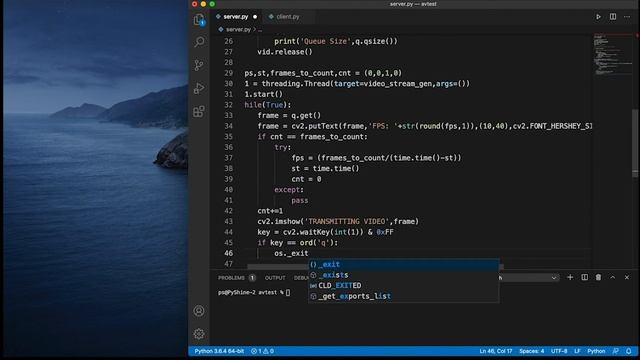
Task: Switch to the server.py tab
Action: 236,17
